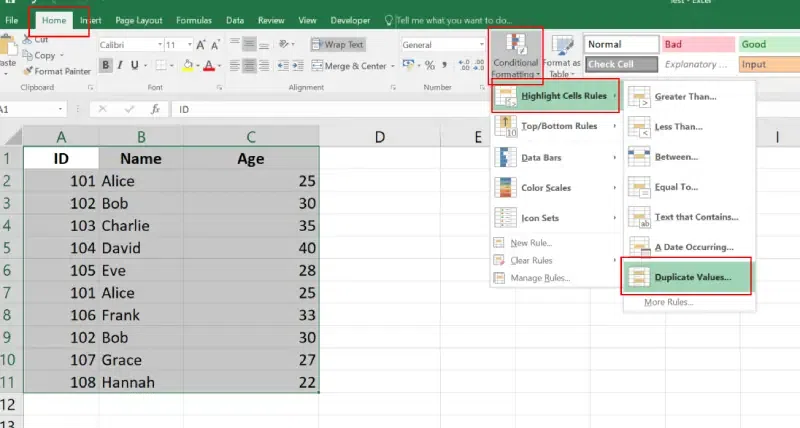Open Font dialog launcher
The width and height of the screenshot is (800, 428).
tap(219, 88)
